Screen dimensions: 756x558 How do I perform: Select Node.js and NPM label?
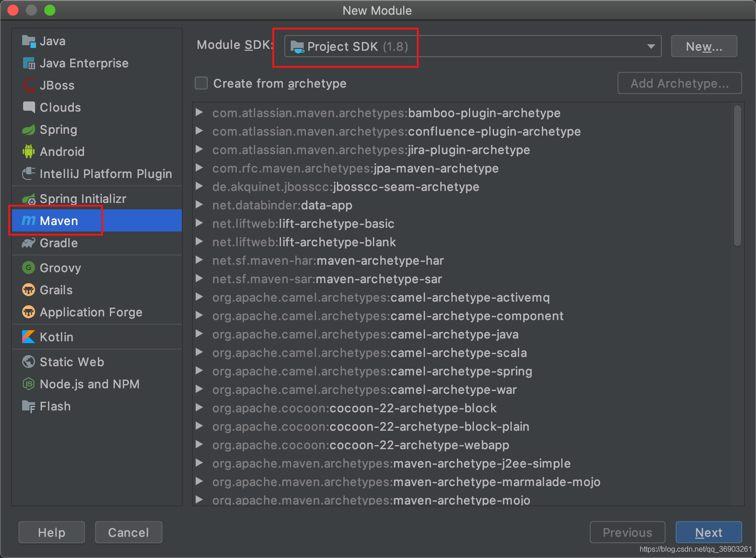point(90,384)
